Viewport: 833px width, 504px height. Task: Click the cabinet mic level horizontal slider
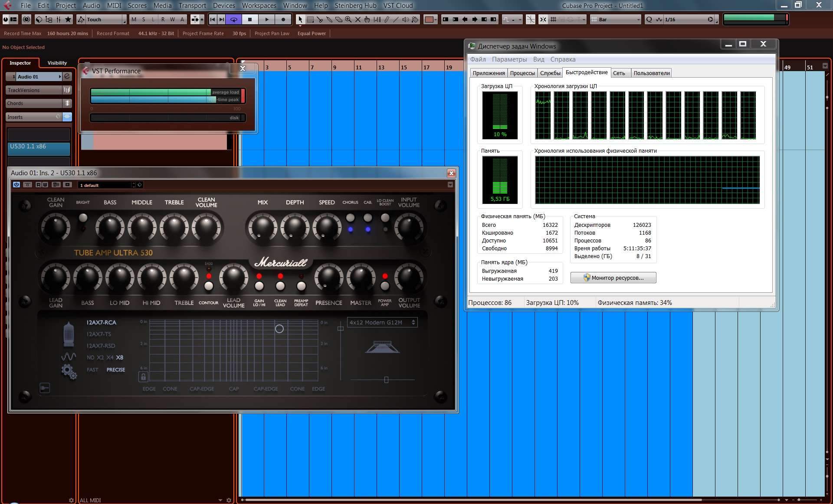(x=386, y=380)
